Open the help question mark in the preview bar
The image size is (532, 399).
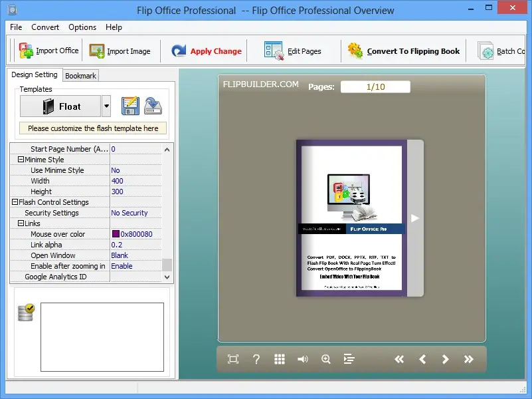pyautogui.click(x=256, y=359)
